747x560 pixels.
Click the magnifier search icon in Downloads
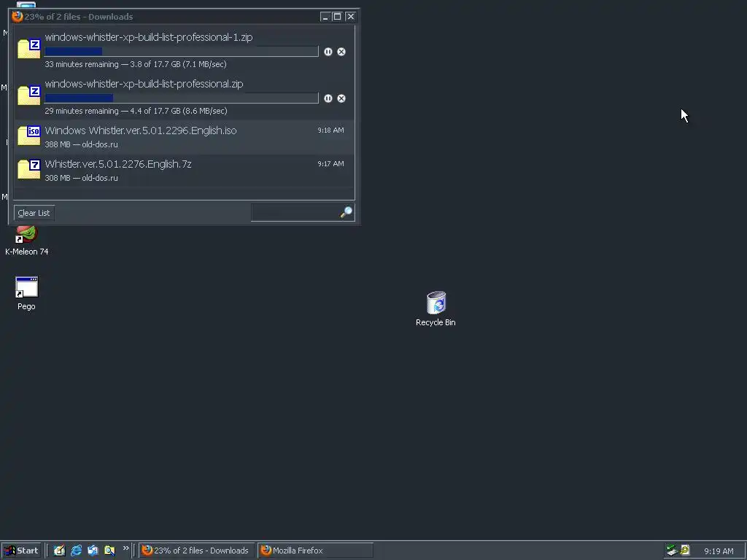pyautogui.click(x=347, y=212)
